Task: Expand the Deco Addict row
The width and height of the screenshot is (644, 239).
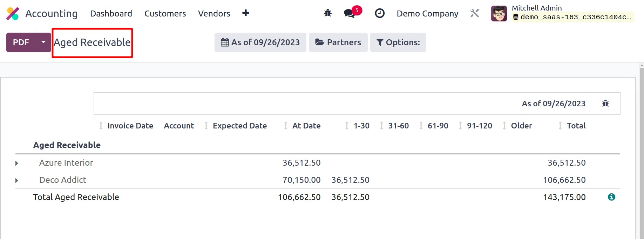Action: point(17,180)
